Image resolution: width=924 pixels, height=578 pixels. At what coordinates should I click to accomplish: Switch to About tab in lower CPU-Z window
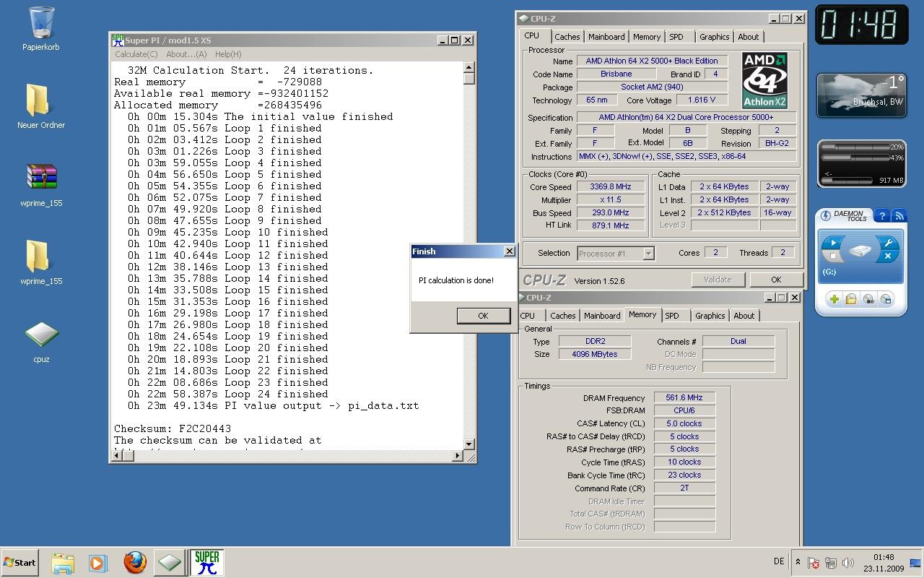point(744,316)
